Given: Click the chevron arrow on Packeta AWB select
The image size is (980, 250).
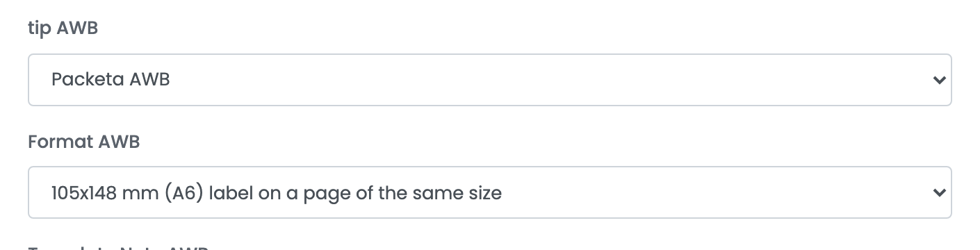Looking at the screenshot, I should pos(939,81).
